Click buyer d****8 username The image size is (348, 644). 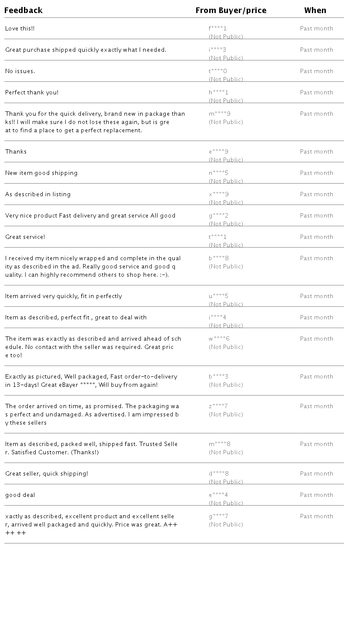[218, 474]
